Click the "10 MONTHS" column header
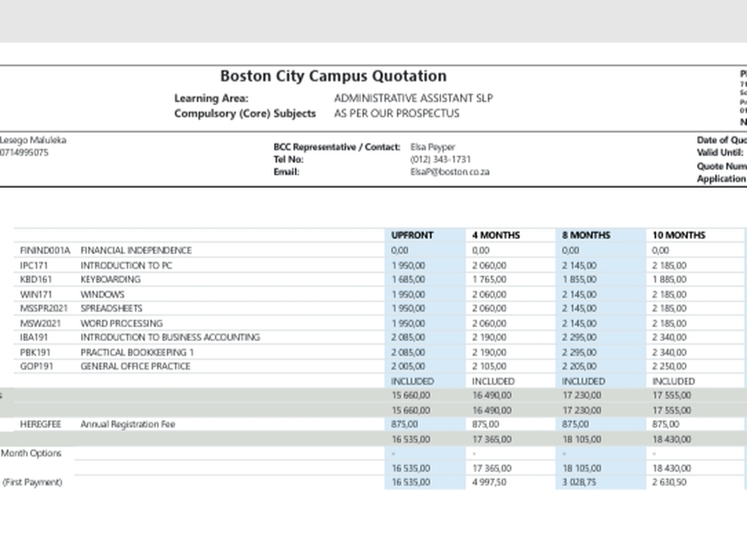Viewport: 747px width, 560px height. pos(679,235)
